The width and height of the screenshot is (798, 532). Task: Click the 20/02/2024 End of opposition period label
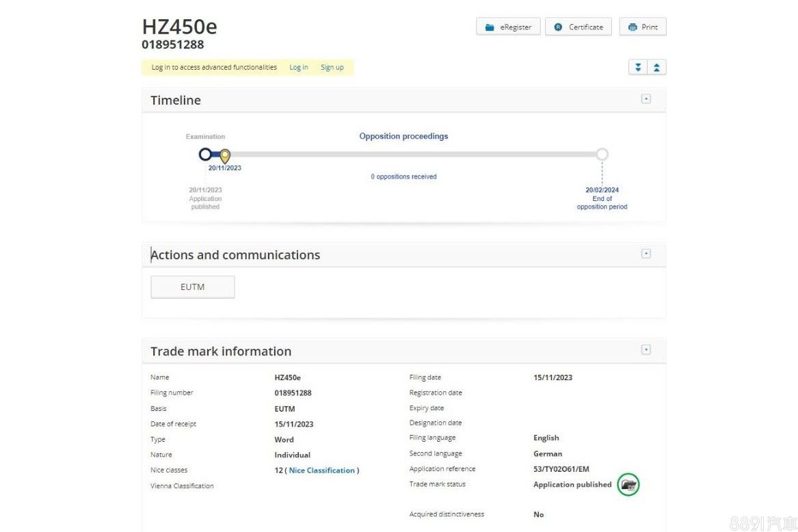(x=602, y=198)
